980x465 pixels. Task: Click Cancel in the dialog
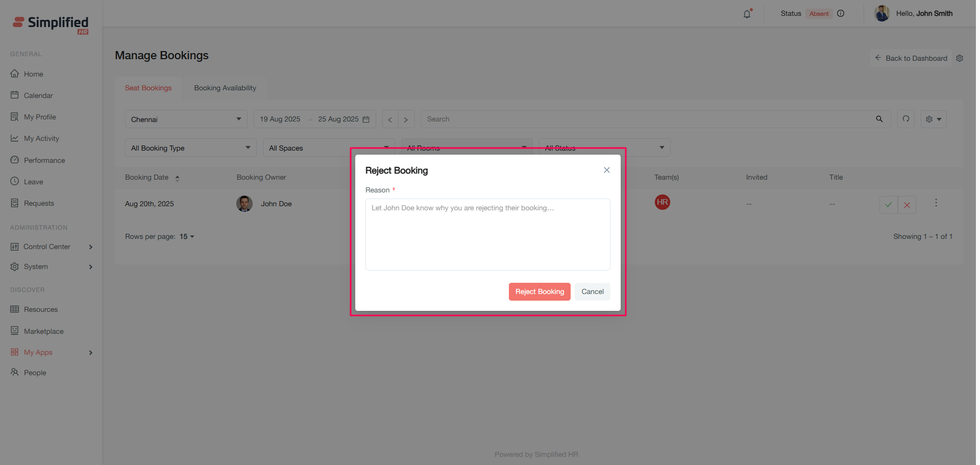point(592,291)
